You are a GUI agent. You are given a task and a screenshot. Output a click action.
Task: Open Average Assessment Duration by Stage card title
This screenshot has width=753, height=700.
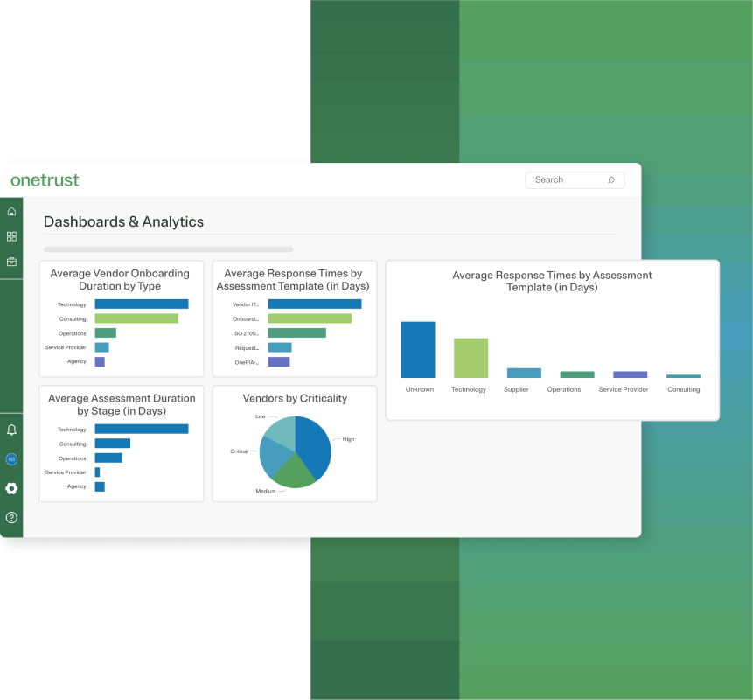[122, 404]
